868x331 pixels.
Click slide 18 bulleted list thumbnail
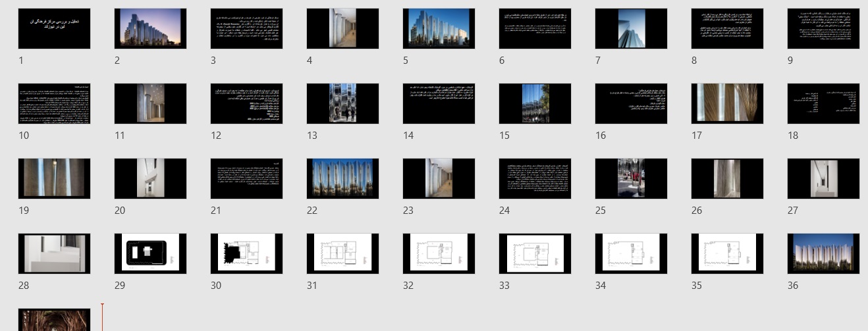coord(823,103)
